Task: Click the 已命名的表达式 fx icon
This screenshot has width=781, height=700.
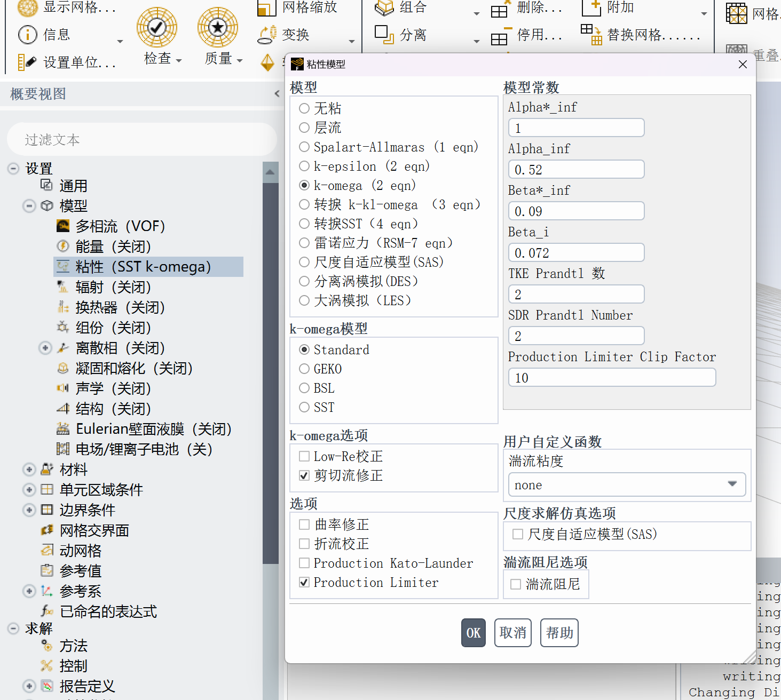Action: 47,611
